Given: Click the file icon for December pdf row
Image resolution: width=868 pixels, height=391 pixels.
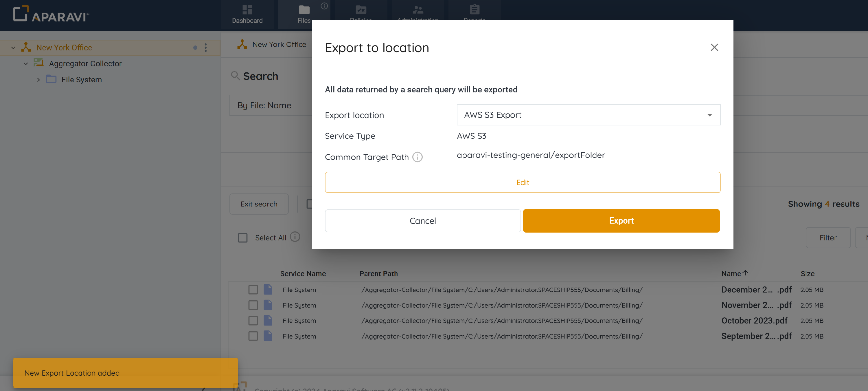Looking at the screenshot, I should click(268, 289).
